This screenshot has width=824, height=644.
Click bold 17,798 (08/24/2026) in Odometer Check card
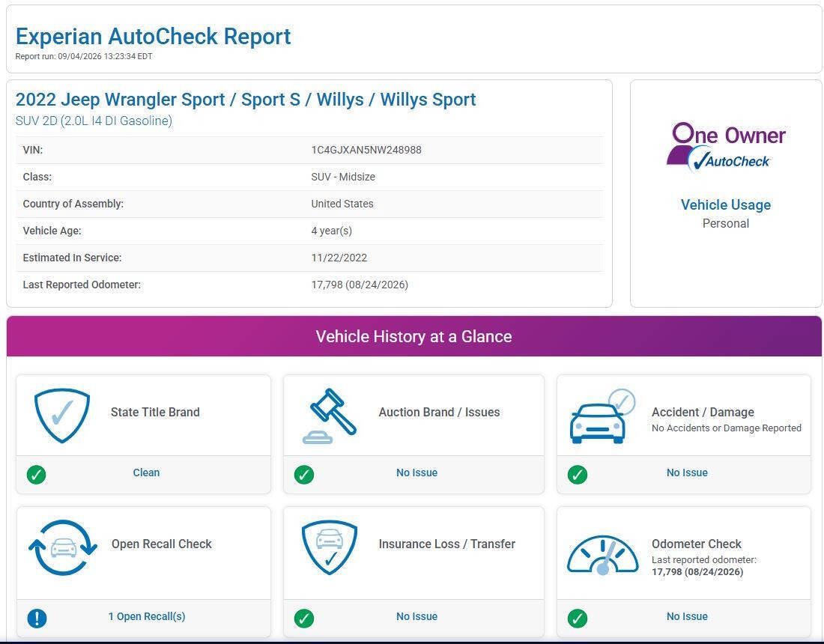(x=697, y=571)
